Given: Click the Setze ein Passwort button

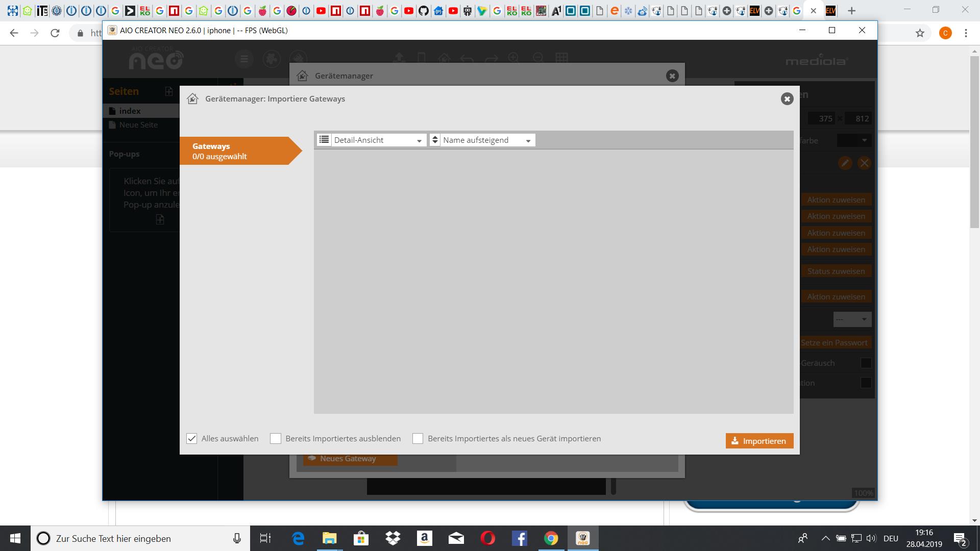Looking at the screenshot, I should tap(836, 343).
